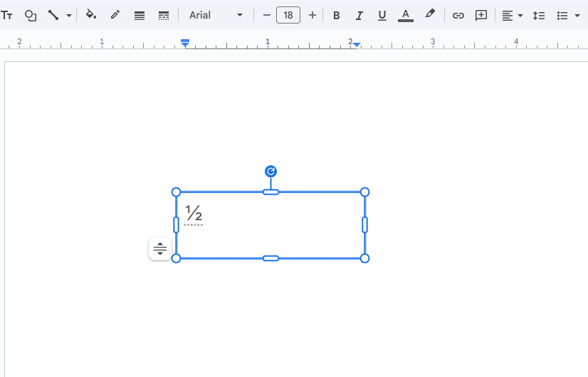The height and width of the screenshot is (377, 588).
Task: Select the Text box tool
Action: tap(7, 15)
